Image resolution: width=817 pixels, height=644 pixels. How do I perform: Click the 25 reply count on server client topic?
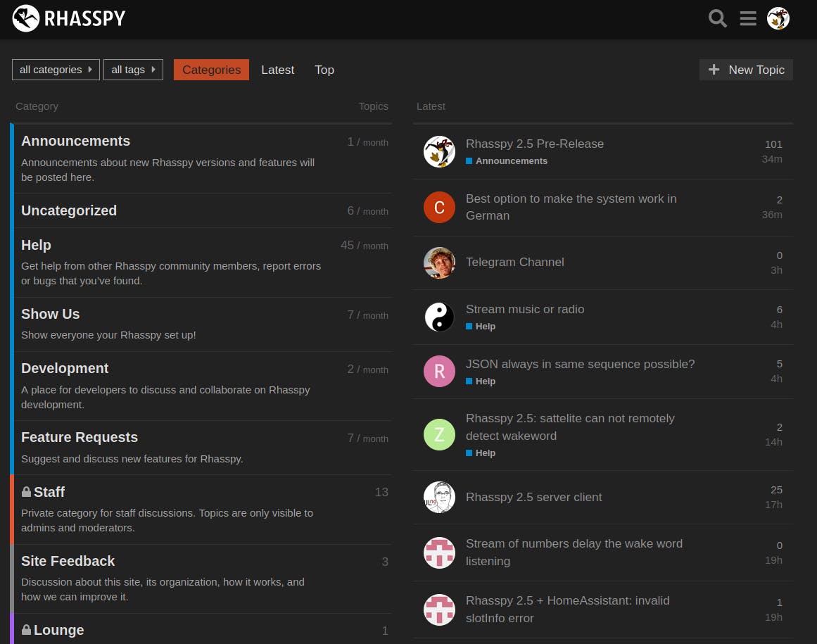[x=776, y=490]
